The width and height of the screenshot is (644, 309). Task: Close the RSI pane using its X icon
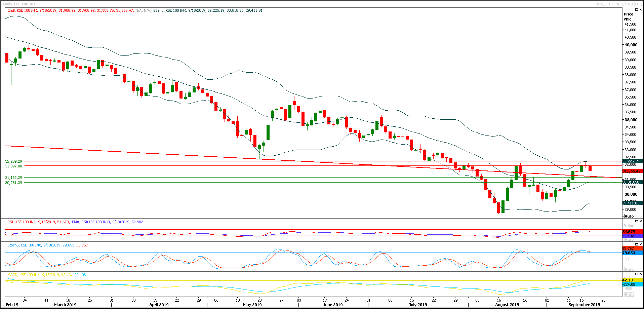(x=641, y=221)
